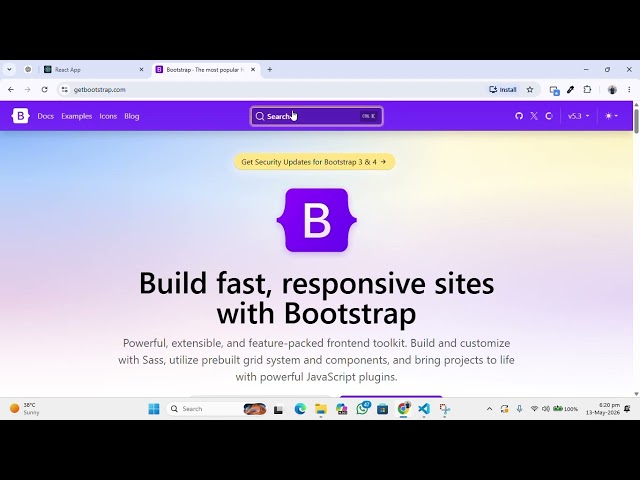Click the page vertical scrollbar thumb

(x=636, y=121)
